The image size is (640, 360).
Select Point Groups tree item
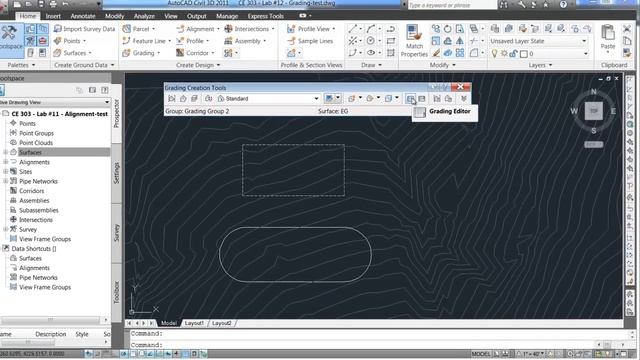[x=36, y=133]
